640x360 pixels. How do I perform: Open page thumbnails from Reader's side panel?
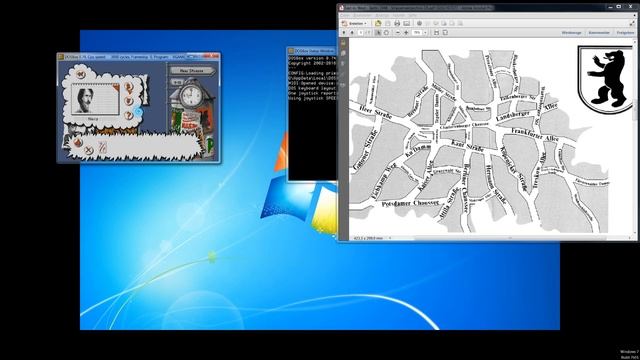click(343, 53)
